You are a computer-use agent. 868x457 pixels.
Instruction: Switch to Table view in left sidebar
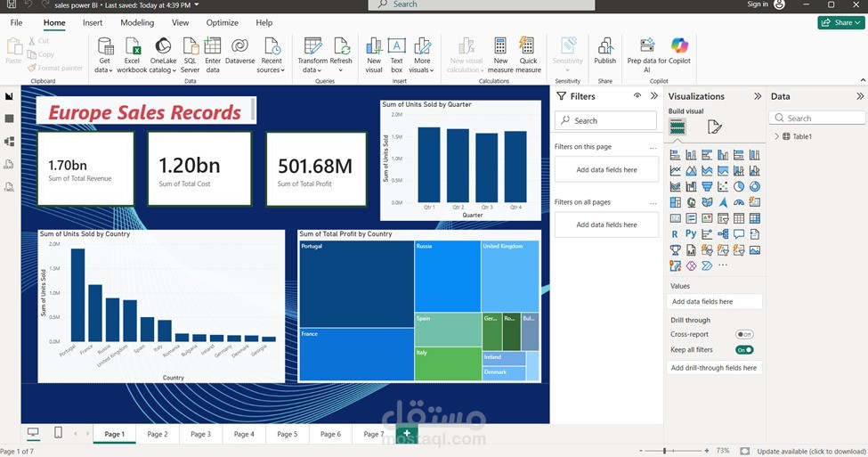pos(9,118)
